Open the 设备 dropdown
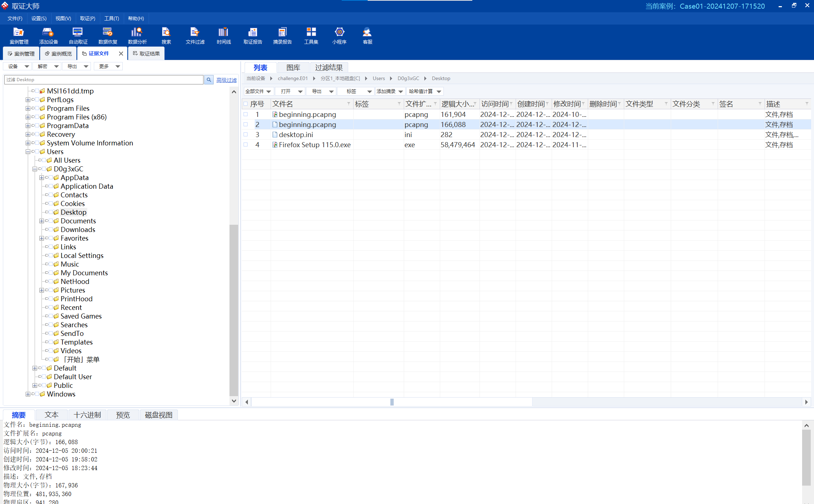This screenshot has height=504, width=814. point(17,66)
